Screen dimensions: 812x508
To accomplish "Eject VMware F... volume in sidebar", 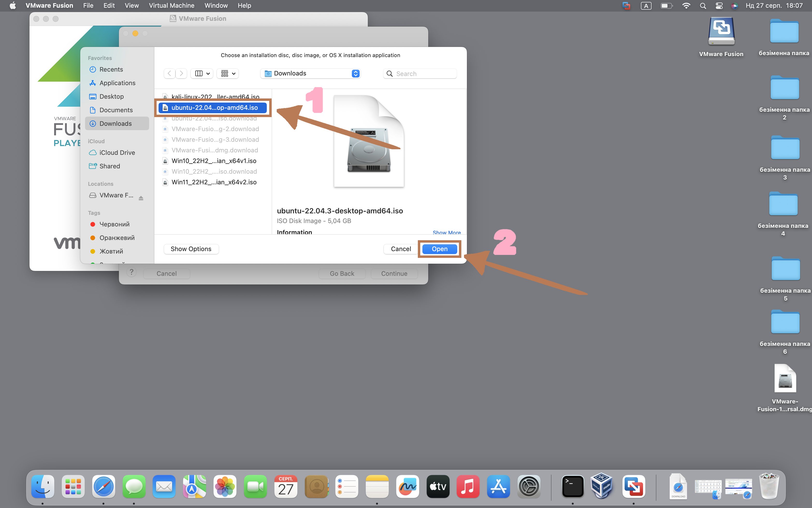I will tap(141, 198).
